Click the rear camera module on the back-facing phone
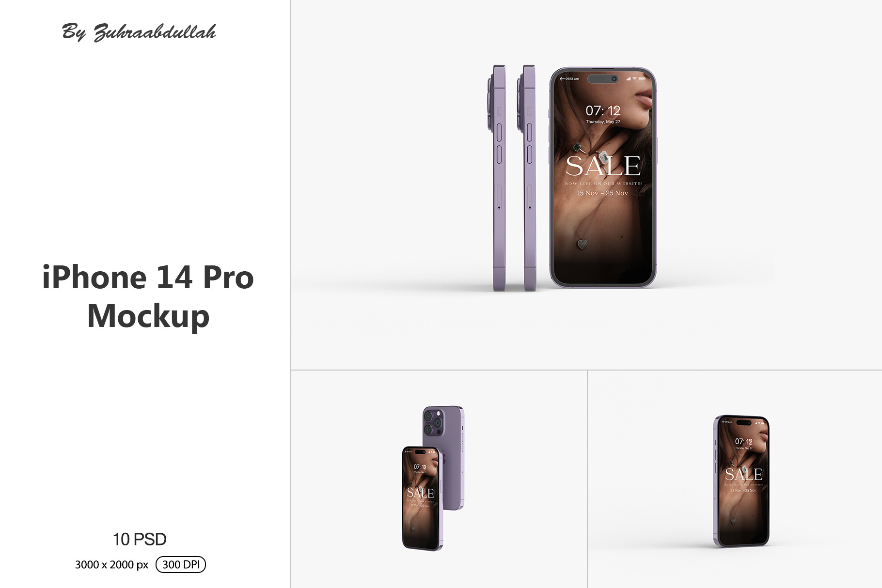The image size is (882, 588). click(x=433, y=422)
